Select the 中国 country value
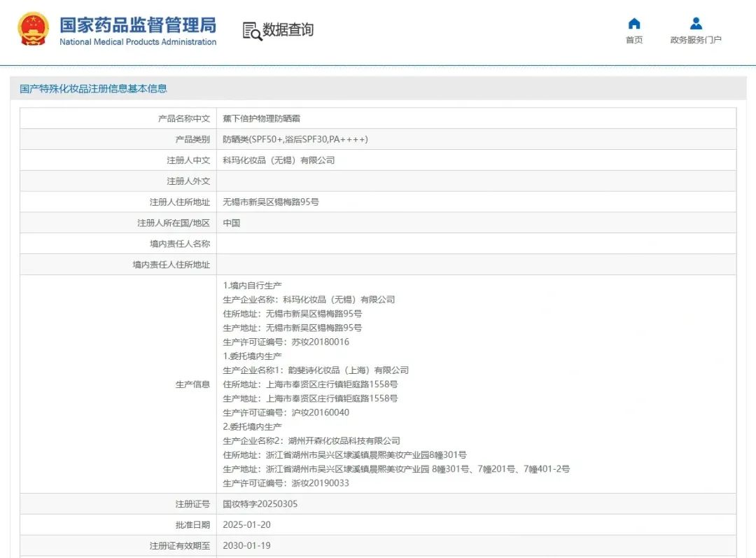The image size is (756, 558). 232,223
